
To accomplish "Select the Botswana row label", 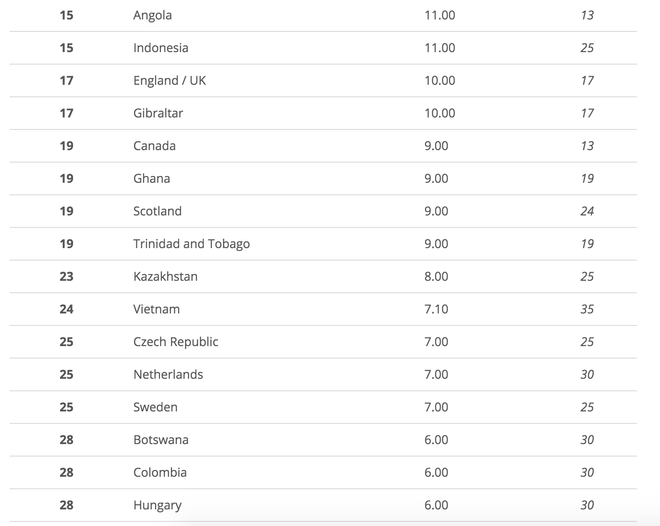I will tap(160, 440).
